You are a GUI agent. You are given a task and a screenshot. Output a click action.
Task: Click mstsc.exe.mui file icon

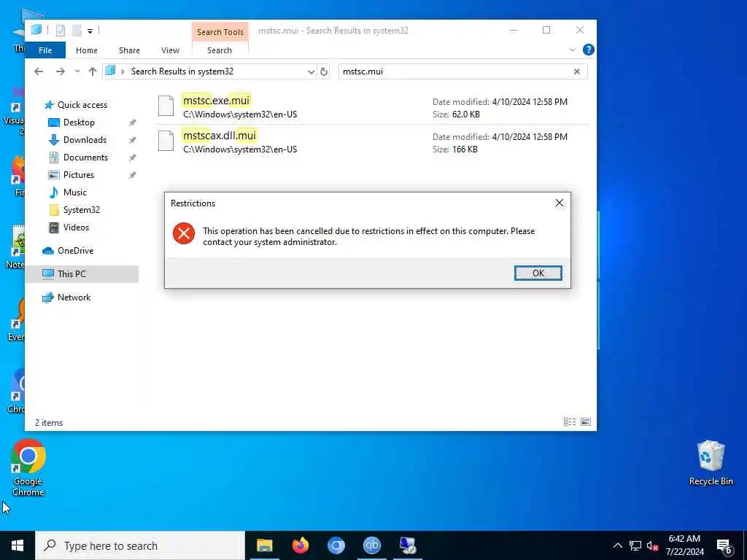[x=166, y=106]
